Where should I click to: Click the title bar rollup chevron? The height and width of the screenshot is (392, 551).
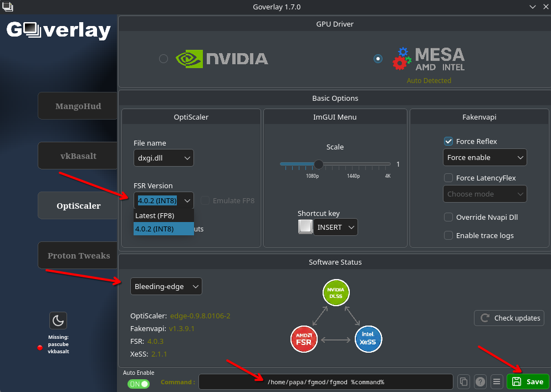pyautogui.click(x=533, y=7)
